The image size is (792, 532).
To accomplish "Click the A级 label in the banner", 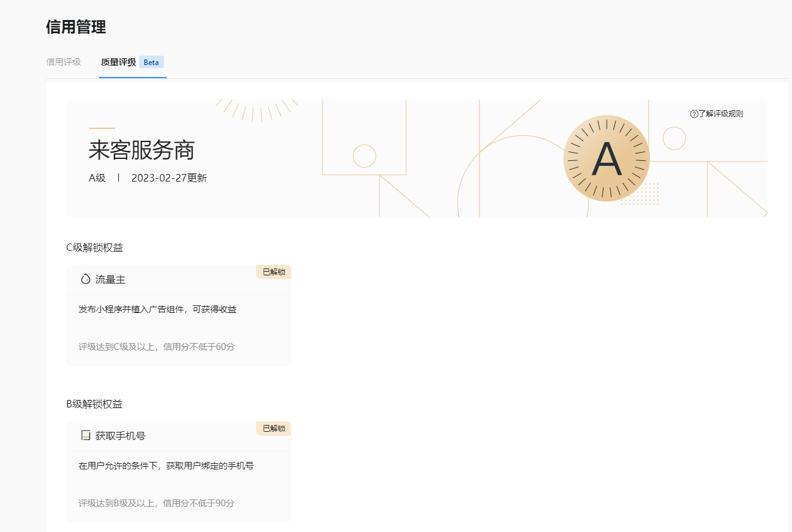I will pyautogui.click(x=97, y=178).
